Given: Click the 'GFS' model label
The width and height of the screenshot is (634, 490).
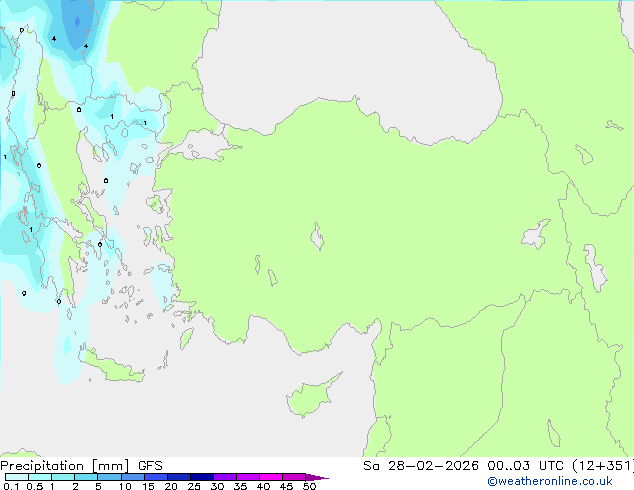Looking at the screenshot, I should (x=150, y=466).
